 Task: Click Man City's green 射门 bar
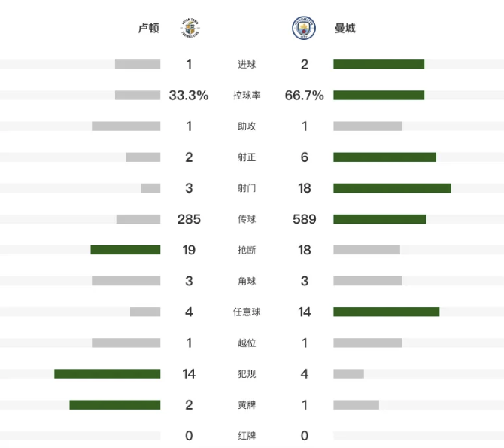click(x=392, y=188)
